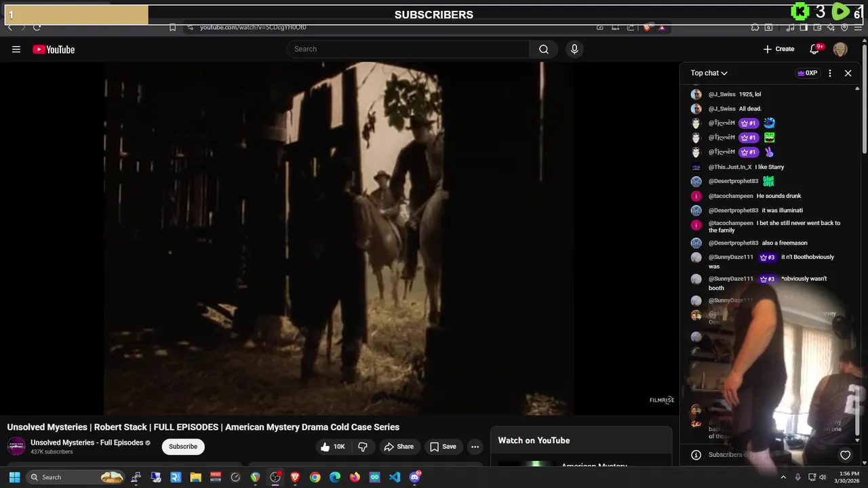Image resolution: width=868 pixels, height=488 pixels.
Task: Open live chat more options menu
Action: 830,73
